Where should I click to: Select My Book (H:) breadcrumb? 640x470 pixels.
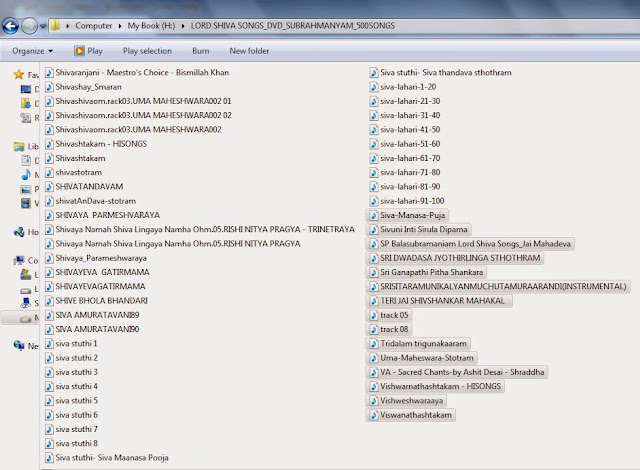click(151, 26)
